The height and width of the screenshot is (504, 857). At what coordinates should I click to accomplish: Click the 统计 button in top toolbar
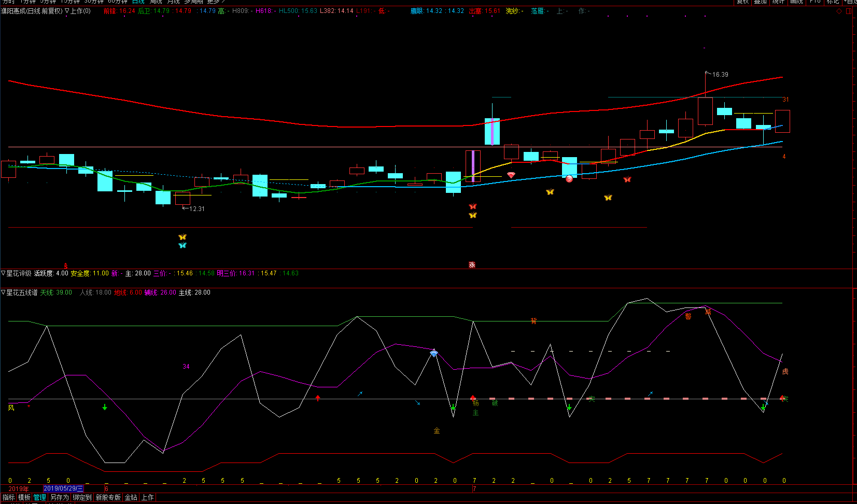[778, 2]
